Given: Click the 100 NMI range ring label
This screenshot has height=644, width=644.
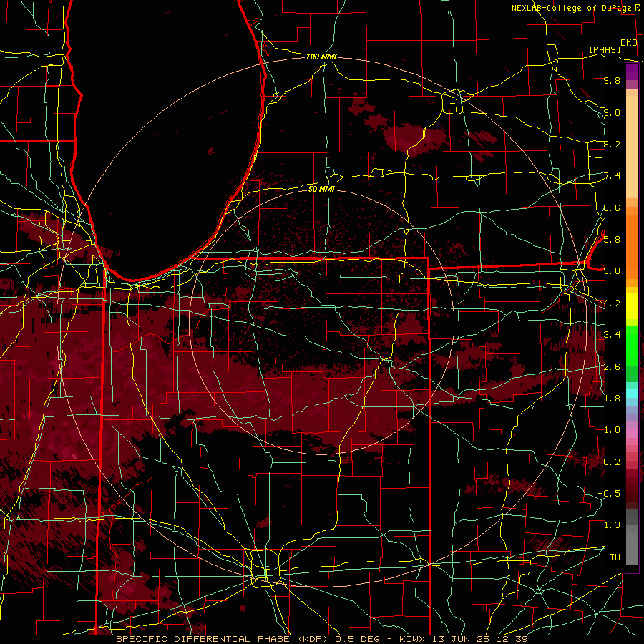Looking at the screenshot, I should coord(321,57).
